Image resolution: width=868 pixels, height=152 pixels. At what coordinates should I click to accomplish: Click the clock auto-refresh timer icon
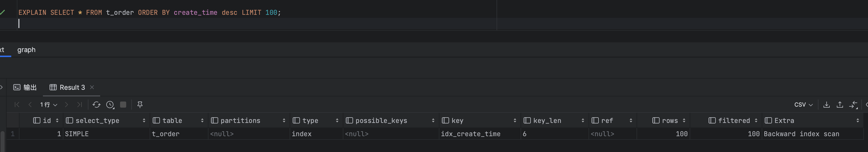coord(110,105)
